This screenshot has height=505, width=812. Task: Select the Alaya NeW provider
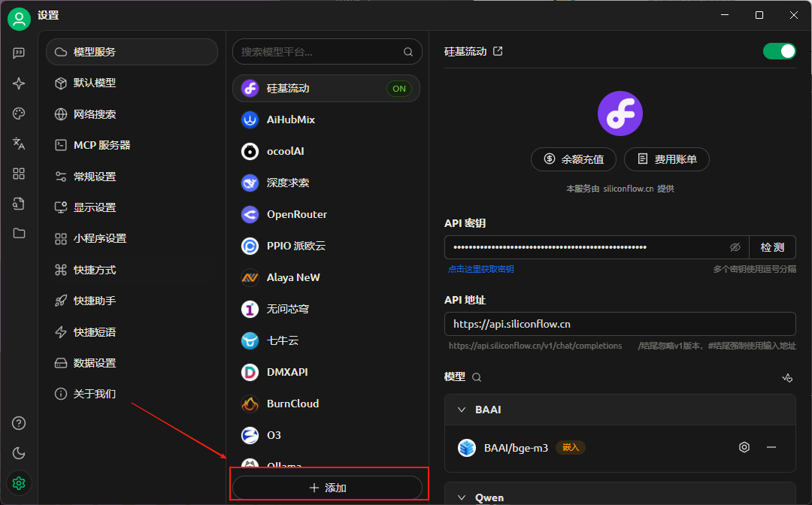326,277
